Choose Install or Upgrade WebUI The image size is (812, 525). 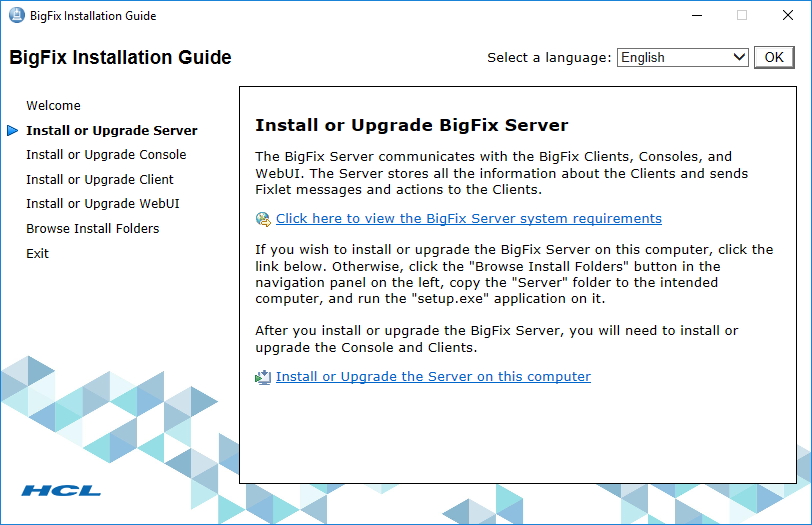click(x=103, y=204)
